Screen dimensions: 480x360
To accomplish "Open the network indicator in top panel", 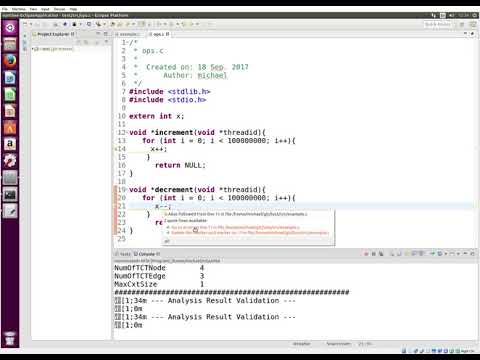I will (434, 15).
